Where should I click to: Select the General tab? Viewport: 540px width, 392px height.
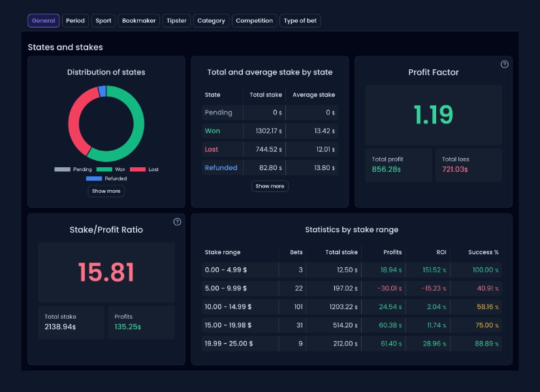click(x=43, y=21)
